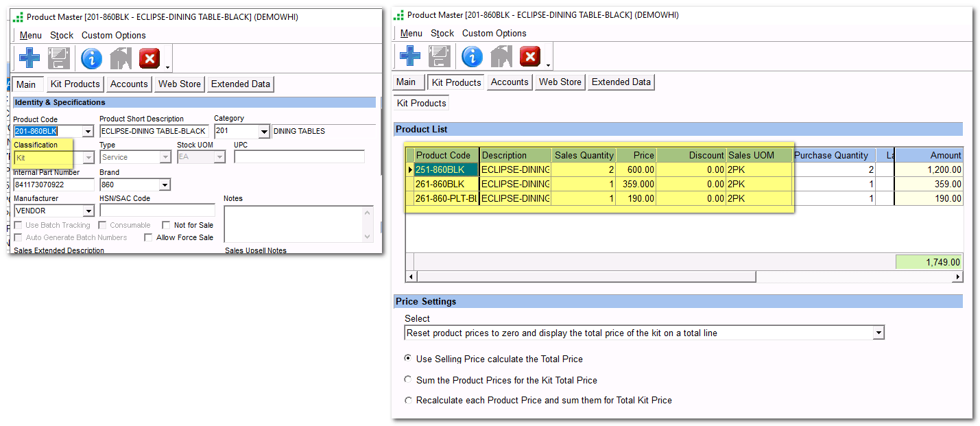Click the red X icon in left window toolbar
This screenshot has width=980, height=426.
point(149,58)
